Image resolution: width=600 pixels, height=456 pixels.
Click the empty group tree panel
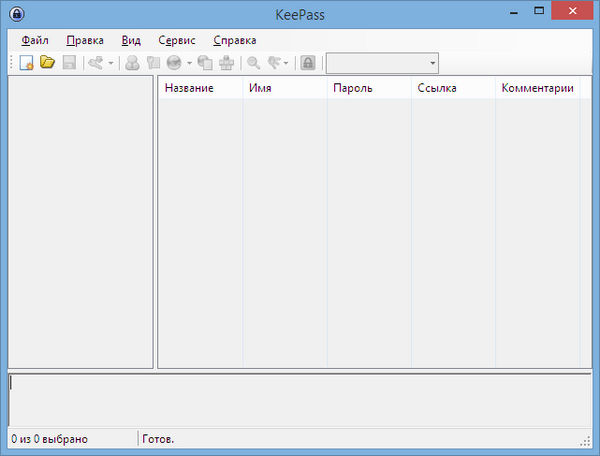pyautogui.click(x=80, y=220)
